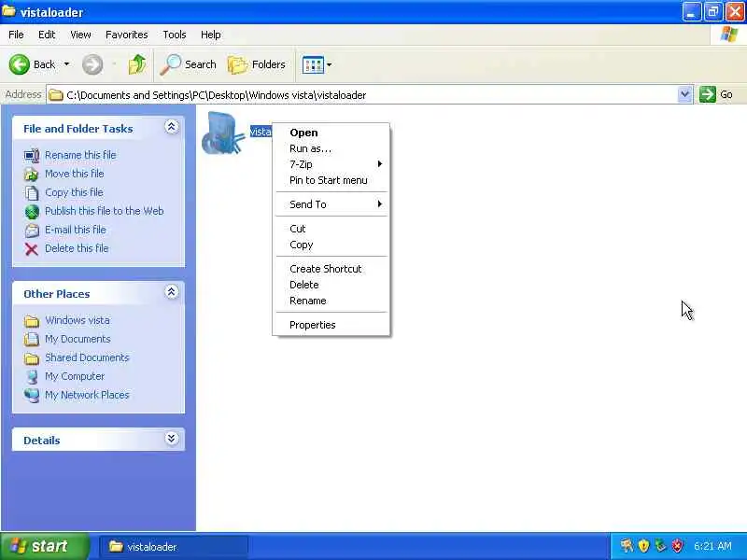The image size is (747, 560).
Task: Open Properties from the context menu
Action: [x=331, y=325]
